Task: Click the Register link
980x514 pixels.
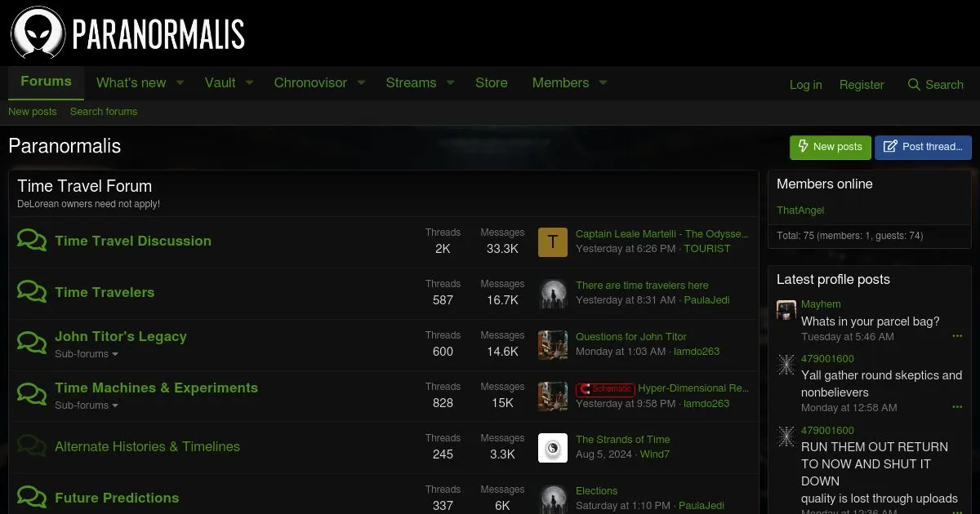Action: point(862,85)
